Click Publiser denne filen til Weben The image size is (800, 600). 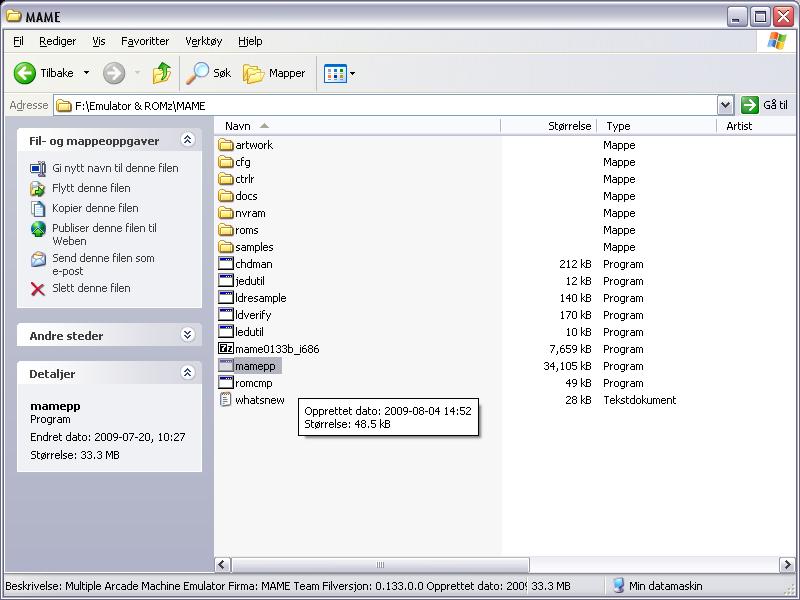click(104, 234)
